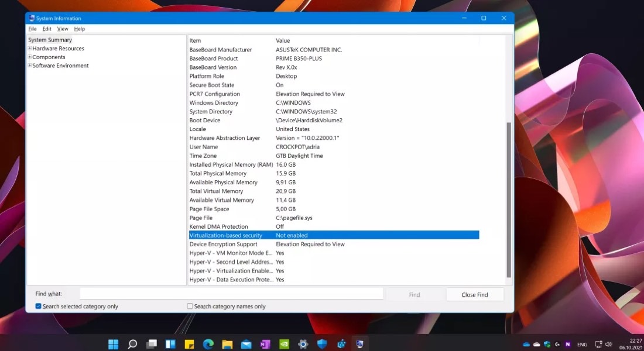Open Microsoft Edge from the taskbar
644x351 pixels.
pyautogui.click(x=207, y=345)
